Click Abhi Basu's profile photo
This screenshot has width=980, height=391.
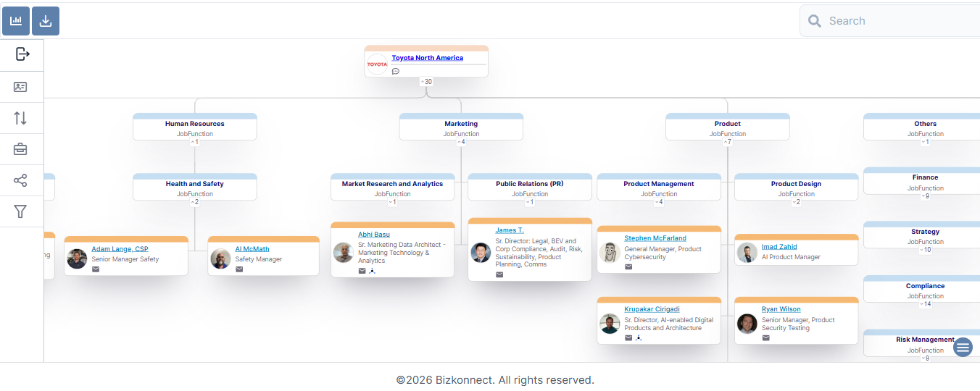[x=344, y=253]
